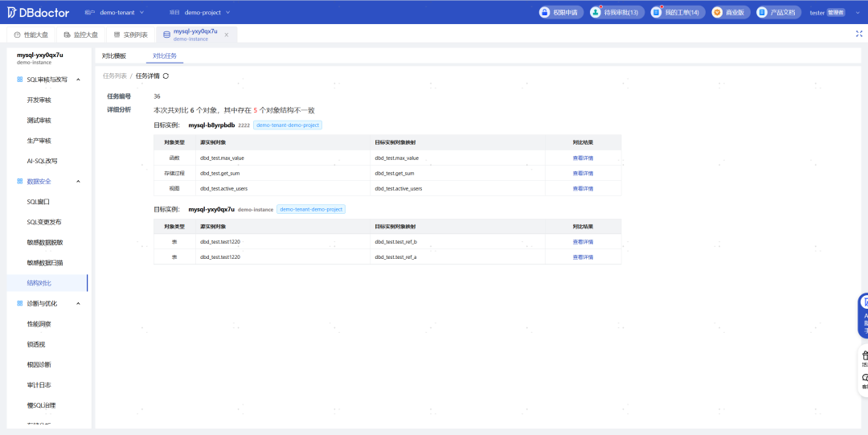
Task: Open 开发审核 in sidebar
Action: pyautogui.click(x=39, y=100)
